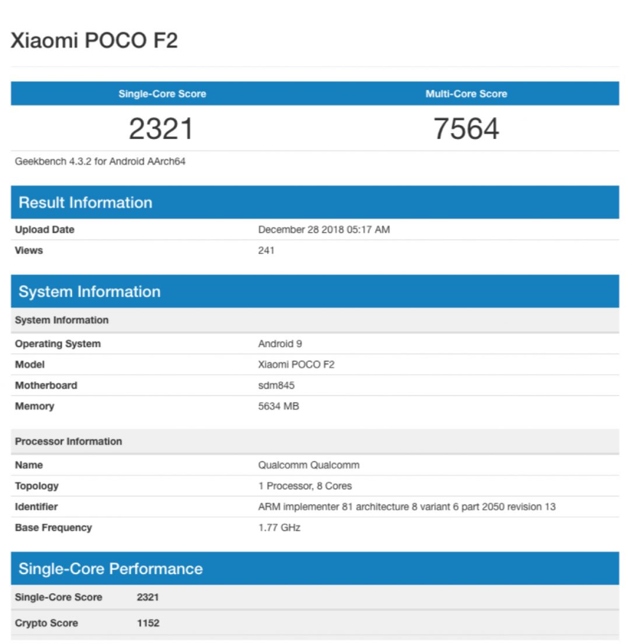
Task: Click the Single-Core Score column header
Action: pyautogui.click(x=162, y=94)
